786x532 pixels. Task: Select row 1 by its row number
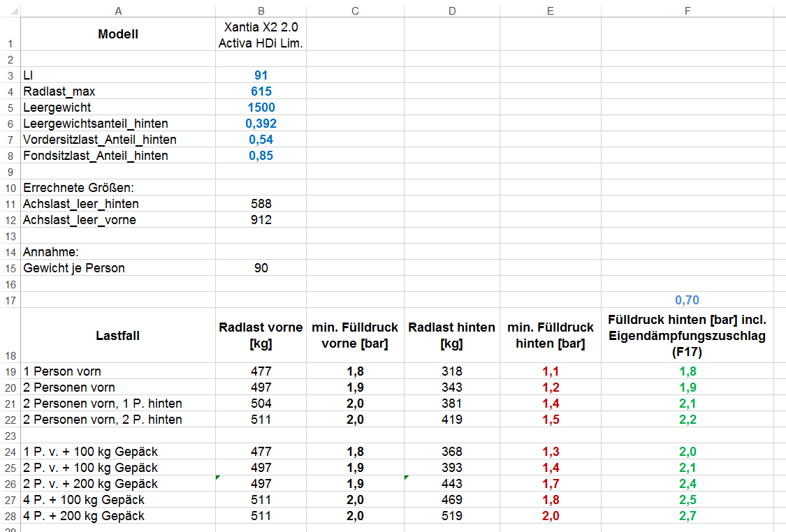tap(10, 34)
